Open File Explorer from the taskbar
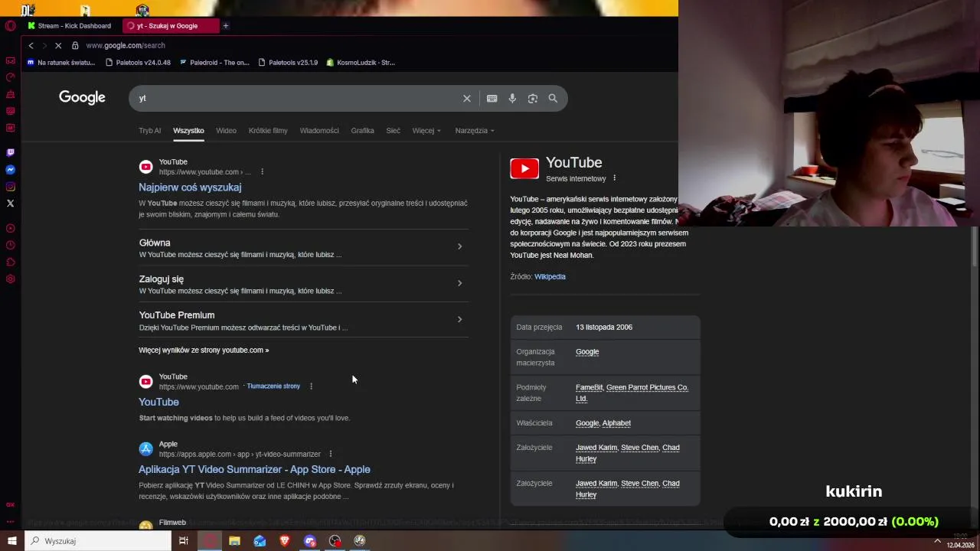 (x=234, y=540)
